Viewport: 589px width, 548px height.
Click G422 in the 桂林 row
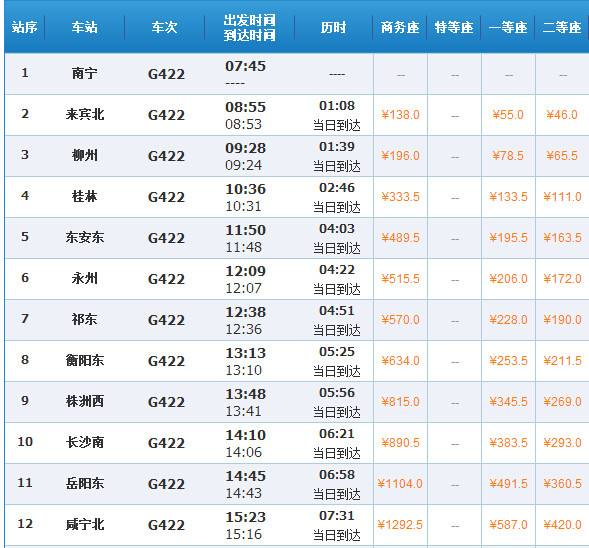click(166, 197)
